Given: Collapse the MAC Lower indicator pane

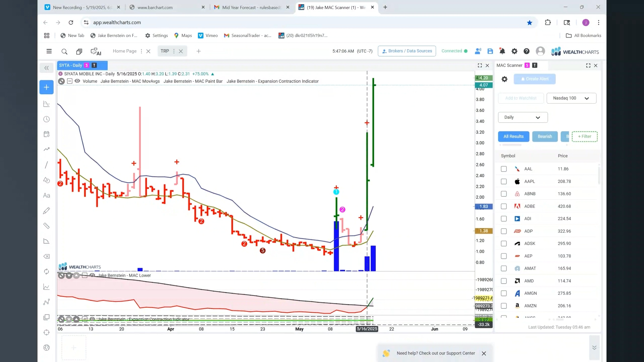Looking at the screenshot, I should 85,276.
